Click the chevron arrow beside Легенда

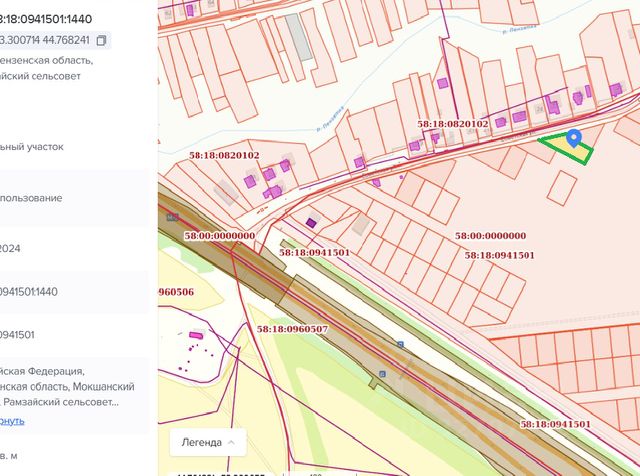(x=232, y=441)
